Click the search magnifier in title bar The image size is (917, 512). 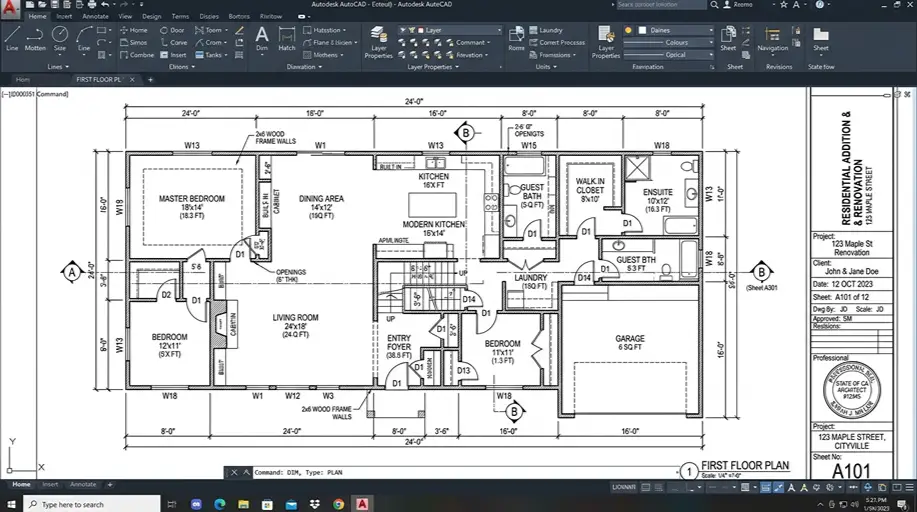[x=714, y=5]
